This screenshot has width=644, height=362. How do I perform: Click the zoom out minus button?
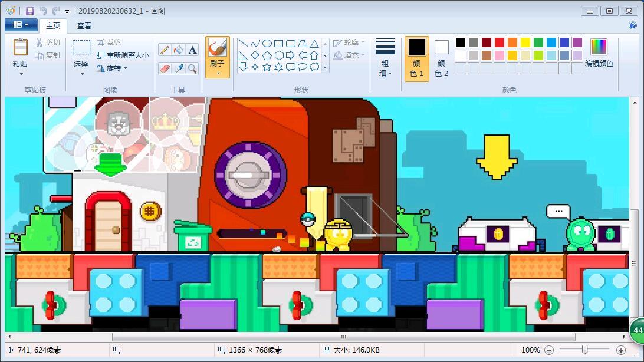pyautogui.click(x=549, y=350)
